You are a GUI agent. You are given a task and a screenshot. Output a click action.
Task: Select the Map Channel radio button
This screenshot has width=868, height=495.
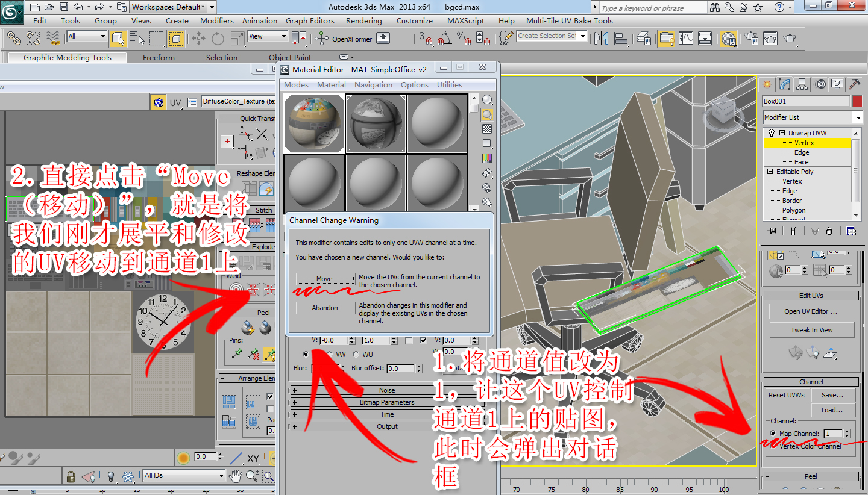(773, 434)
